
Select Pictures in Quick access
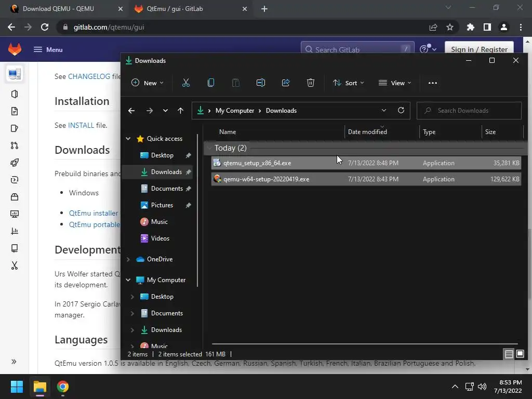(162, 205)
